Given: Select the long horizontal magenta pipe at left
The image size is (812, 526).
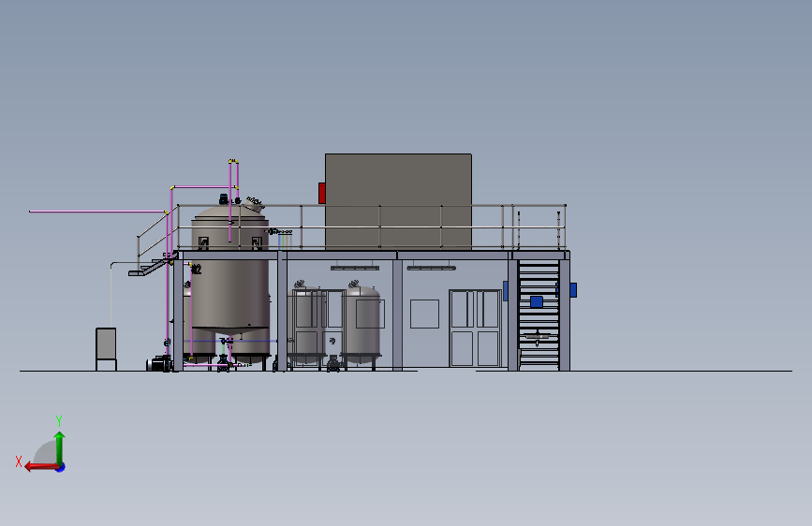Looking at the screenshot, I should (x=97, y=212).
